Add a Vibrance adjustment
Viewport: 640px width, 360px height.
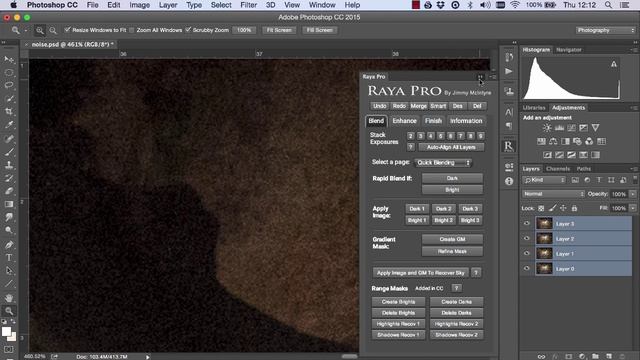pyautogui.click(x=596, y=128)
